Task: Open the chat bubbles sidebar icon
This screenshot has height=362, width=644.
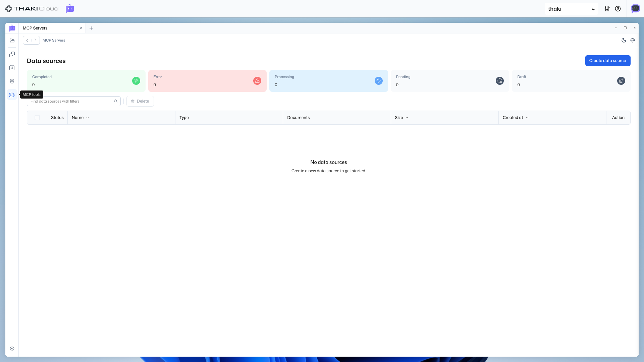Action: click(x=12, y=54)
